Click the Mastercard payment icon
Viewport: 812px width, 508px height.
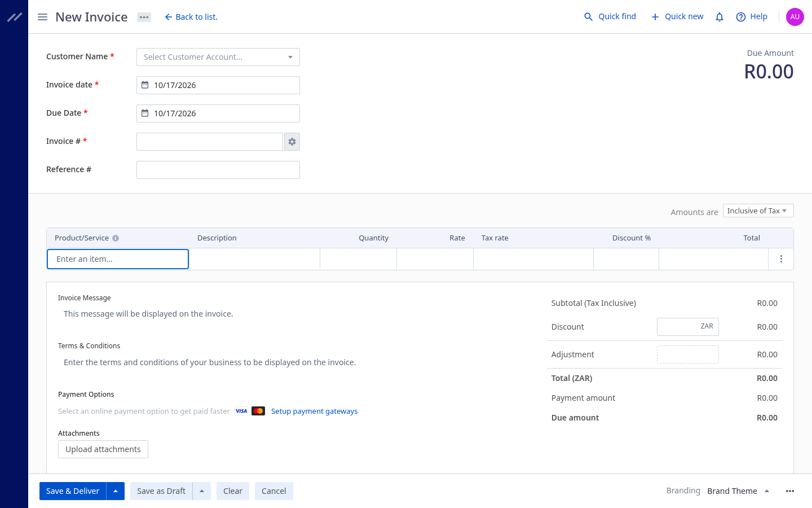[258, 411]
